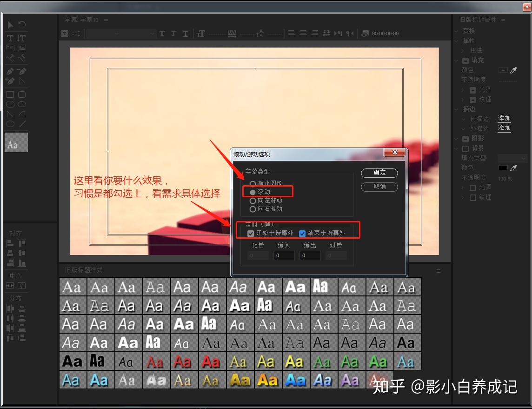The image size is (532, 409).
Task: Click the leading icon
Action: pos(260,33)
